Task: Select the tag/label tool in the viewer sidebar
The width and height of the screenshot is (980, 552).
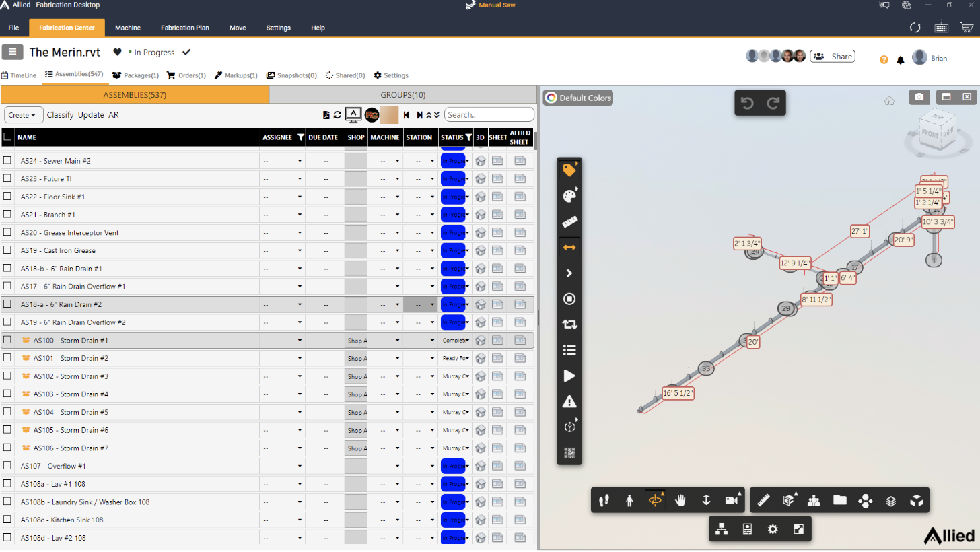Action: coord(569,170)
